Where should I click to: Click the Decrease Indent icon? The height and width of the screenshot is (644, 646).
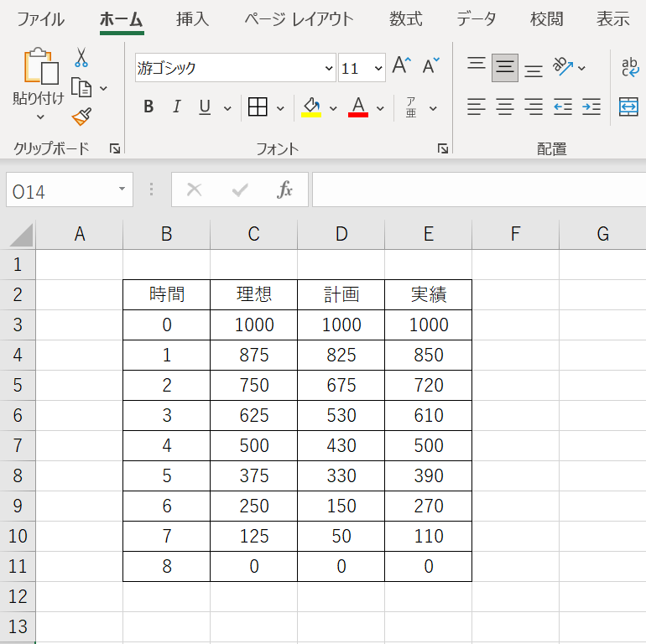point(562,106)
